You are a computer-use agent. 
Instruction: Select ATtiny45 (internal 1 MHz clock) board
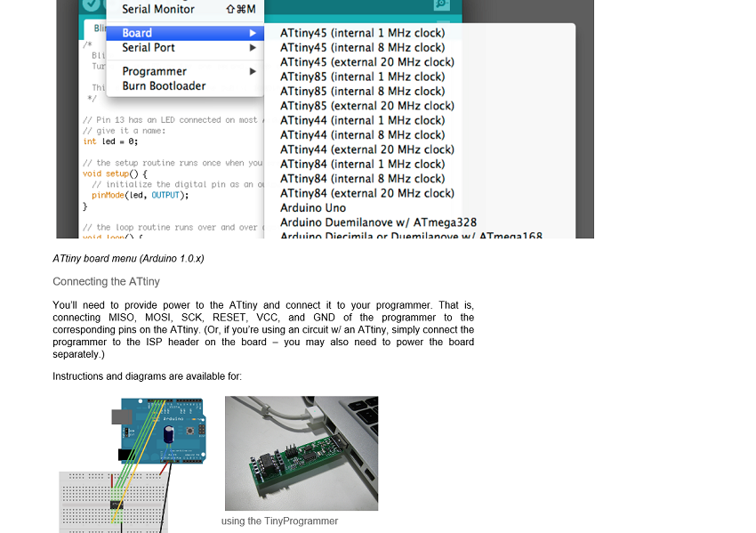[362, 33]
